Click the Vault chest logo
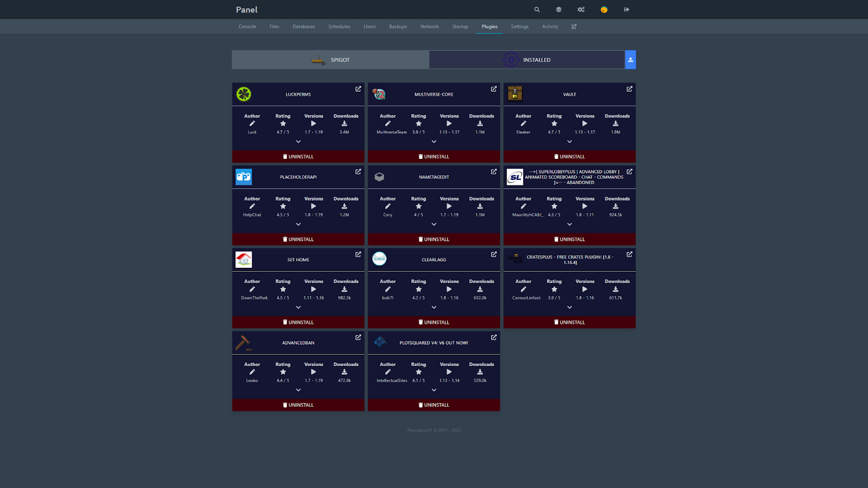Image resolution: width=868 pixels, height=488 pixels. (x=515, y=94)
